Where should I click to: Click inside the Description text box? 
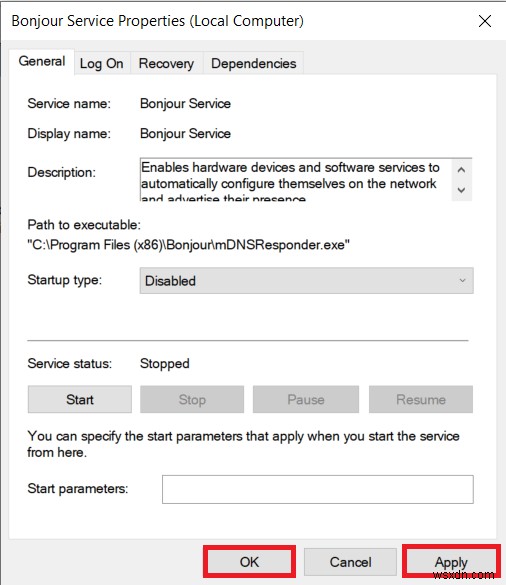coord(296,180)
